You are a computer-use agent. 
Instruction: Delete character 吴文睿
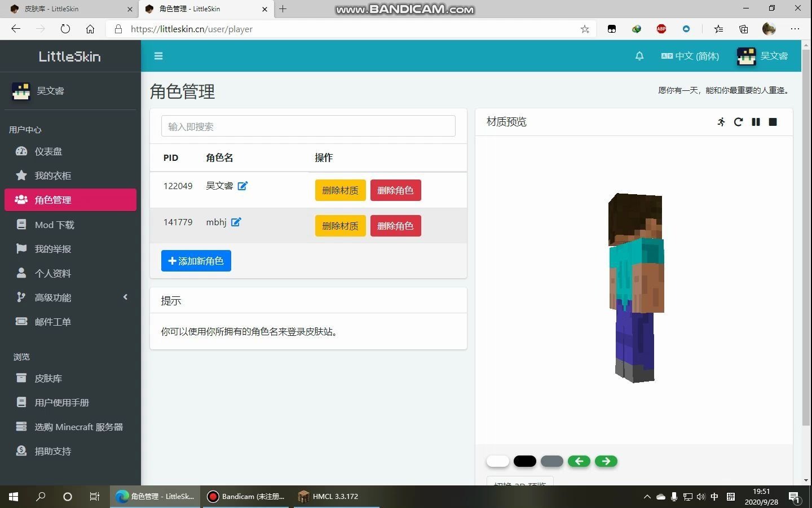(x=395, y=190)
